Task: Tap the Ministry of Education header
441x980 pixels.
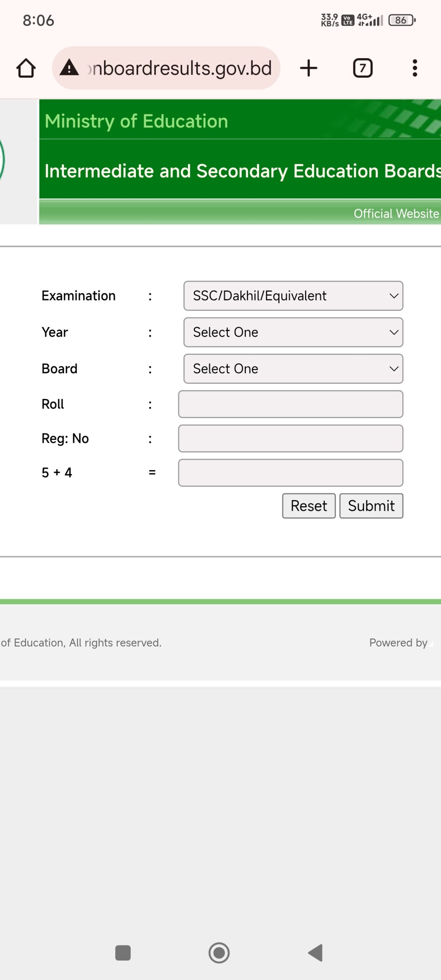Action: click(x=136, y=121)
